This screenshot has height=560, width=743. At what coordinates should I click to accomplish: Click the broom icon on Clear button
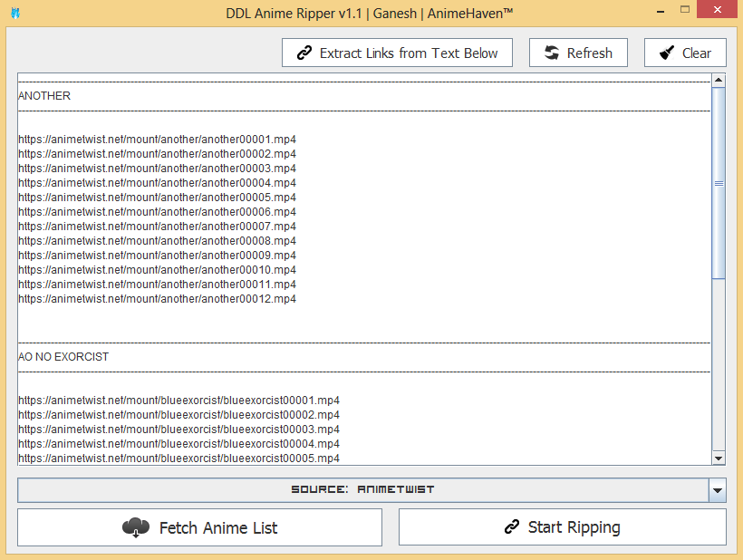tap(667, 53)
